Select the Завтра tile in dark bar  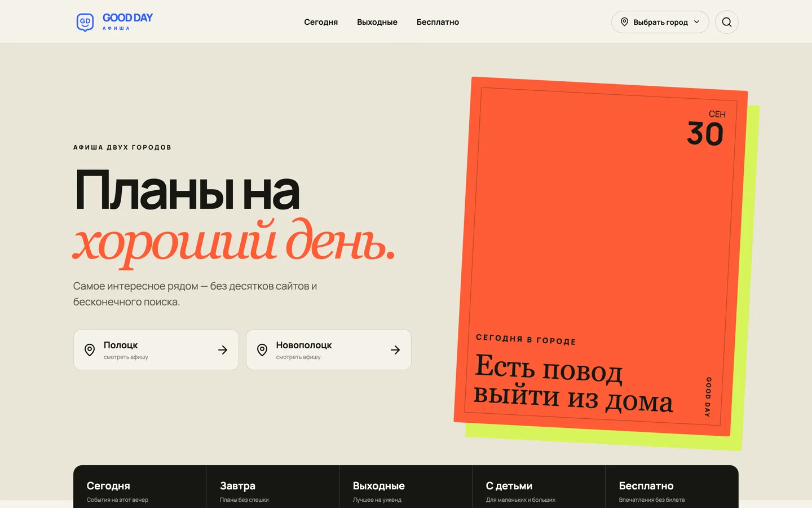[x=273, y=487]
